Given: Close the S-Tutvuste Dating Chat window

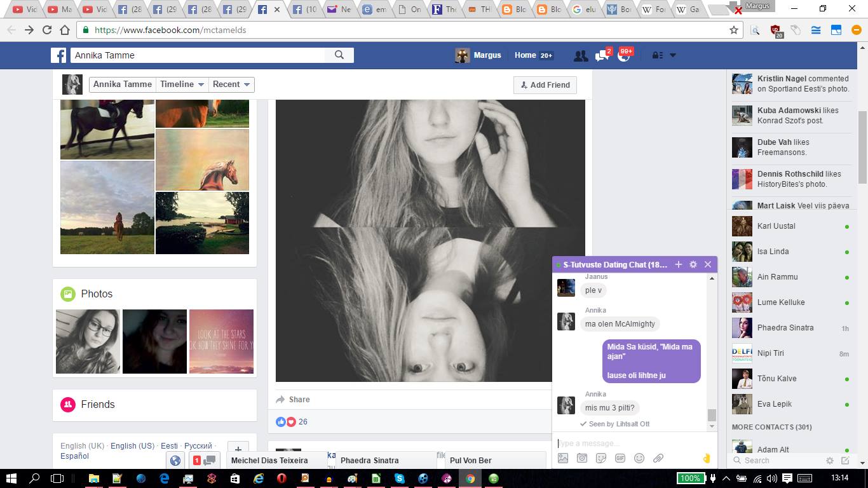Looking at the screenshot, I should pos(708,264).
